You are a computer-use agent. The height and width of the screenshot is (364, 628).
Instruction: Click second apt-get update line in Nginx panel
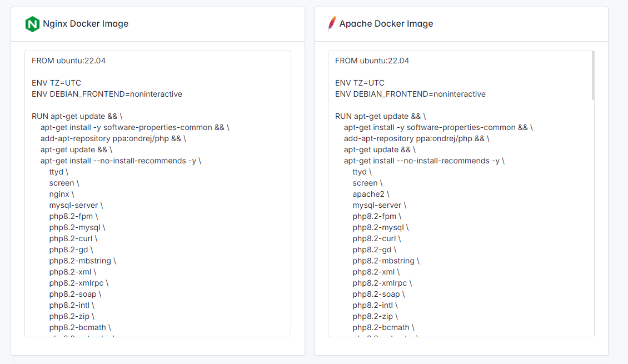(x=77, y=149)
